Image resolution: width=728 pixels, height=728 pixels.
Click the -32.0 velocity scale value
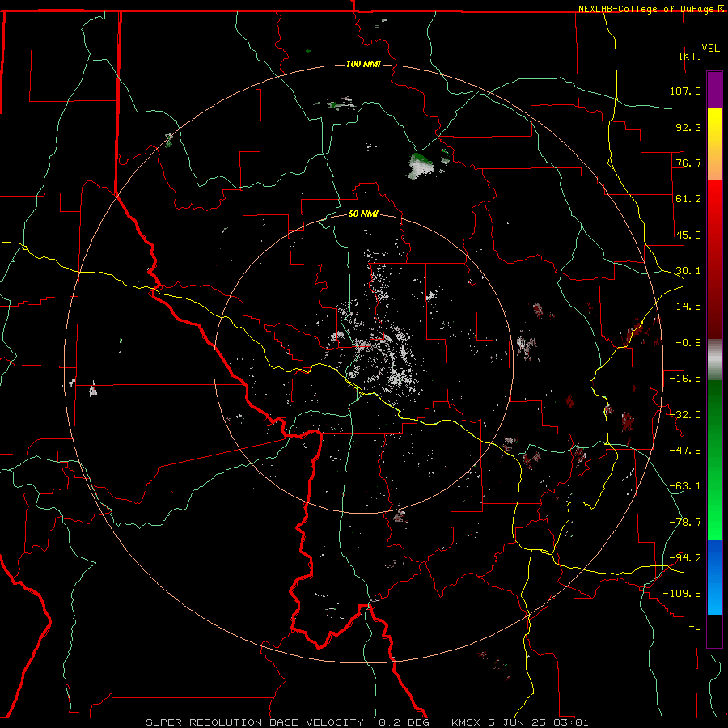point(685,415)
